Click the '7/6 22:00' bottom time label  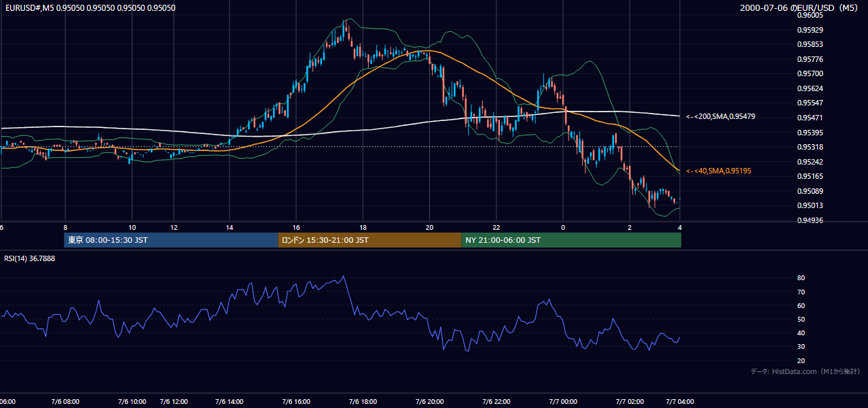[x=496, y=402]
